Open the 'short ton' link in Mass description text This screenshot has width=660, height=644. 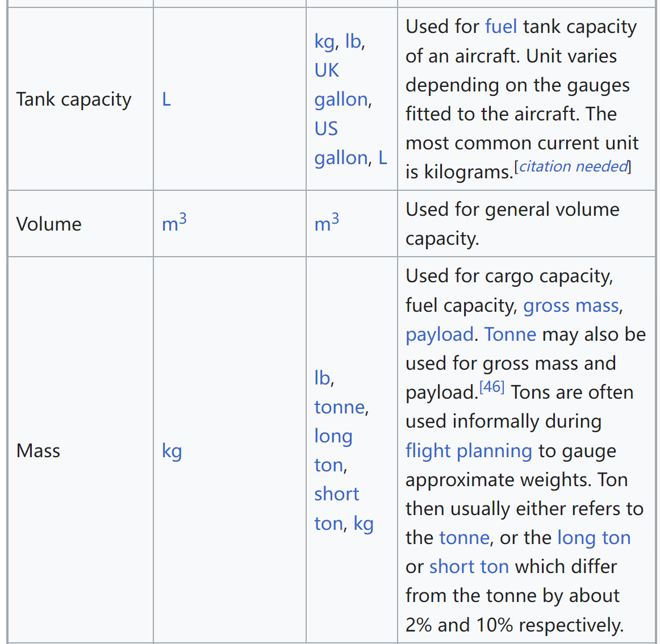469,567
